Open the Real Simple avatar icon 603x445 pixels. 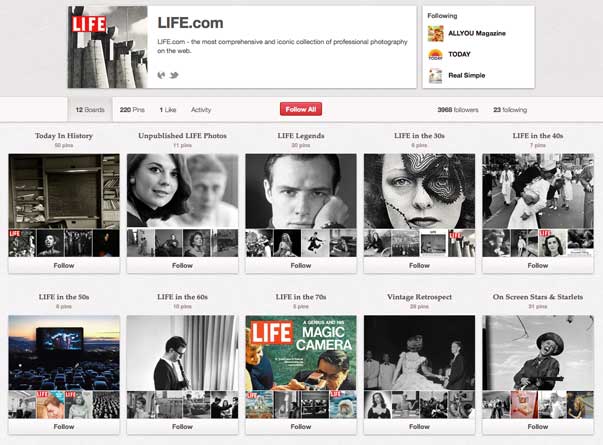(435, 75)
